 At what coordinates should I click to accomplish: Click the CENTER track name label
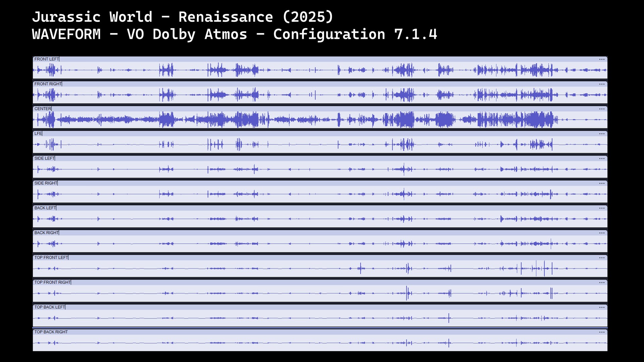click(43, 109)
